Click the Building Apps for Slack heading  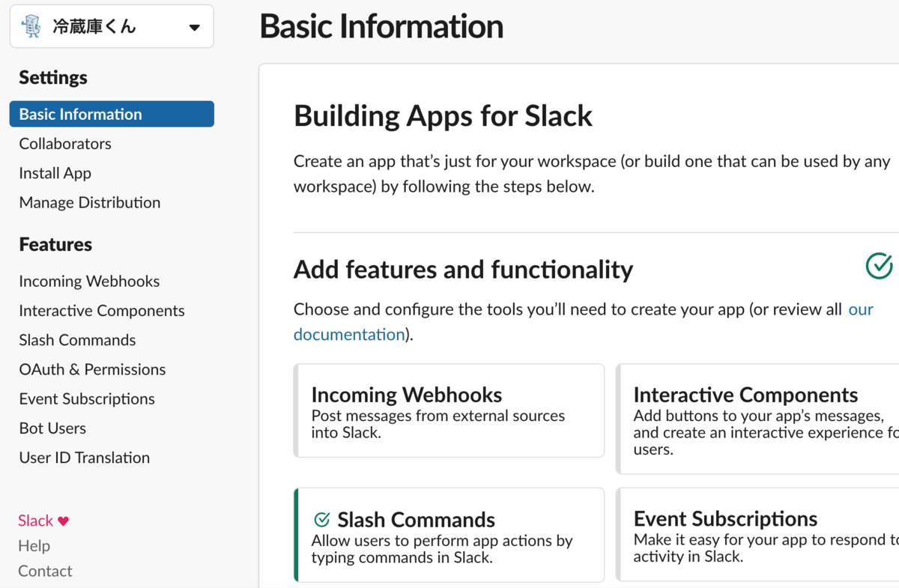443,116
